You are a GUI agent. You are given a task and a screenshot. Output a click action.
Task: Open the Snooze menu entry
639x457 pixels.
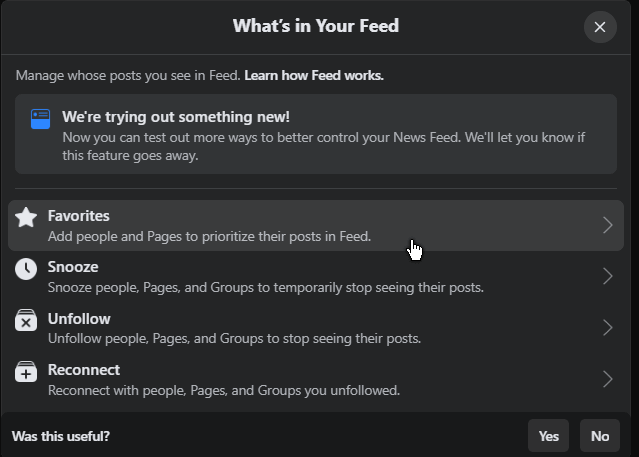click(x=316, y=277)
